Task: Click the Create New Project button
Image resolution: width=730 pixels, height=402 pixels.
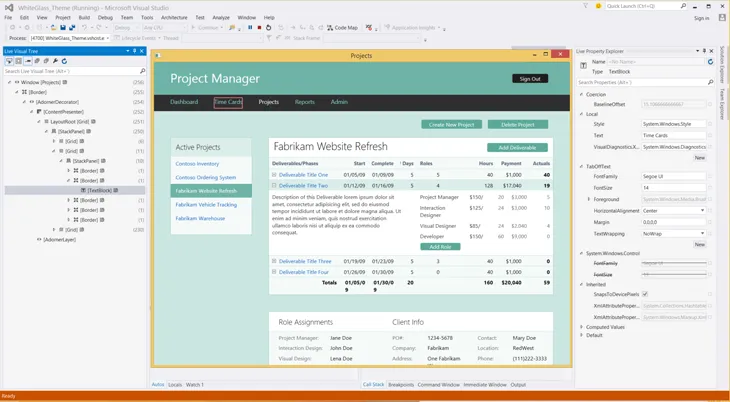Action: 451,125
